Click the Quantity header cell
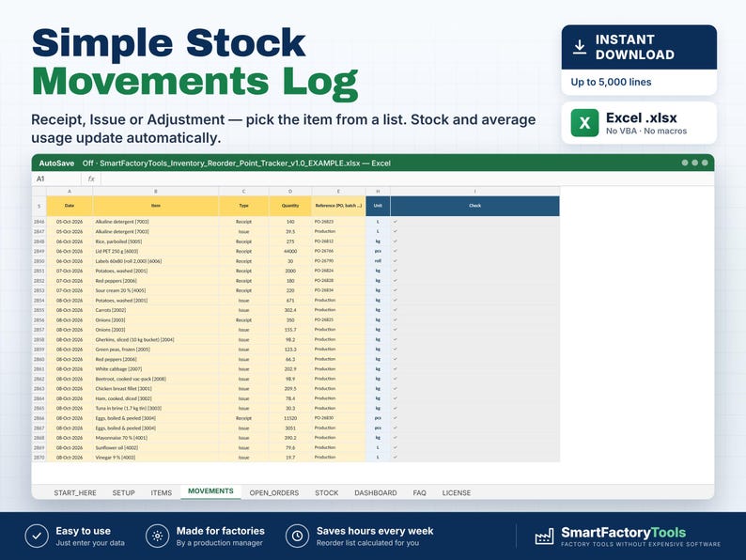 [x=290, y=206]
